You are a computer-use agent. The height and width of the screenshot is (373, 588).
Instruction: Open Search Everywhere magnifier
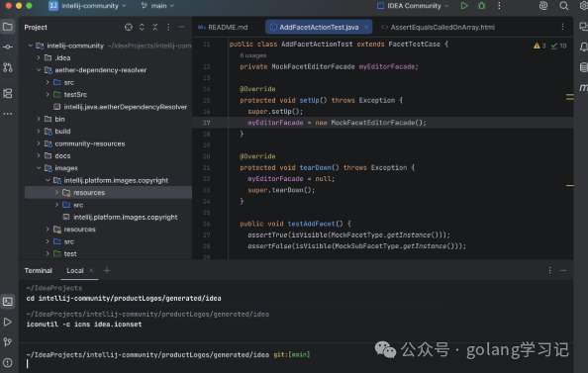563,6
